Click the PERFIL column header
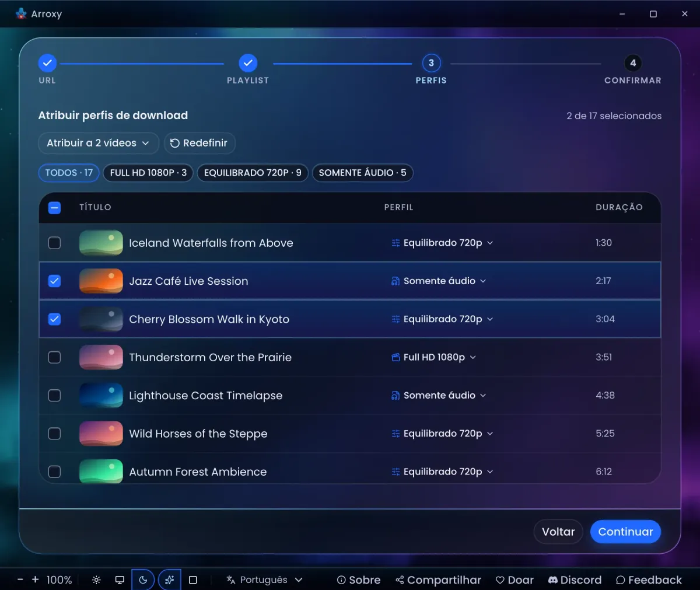 (x=398, y=207)
